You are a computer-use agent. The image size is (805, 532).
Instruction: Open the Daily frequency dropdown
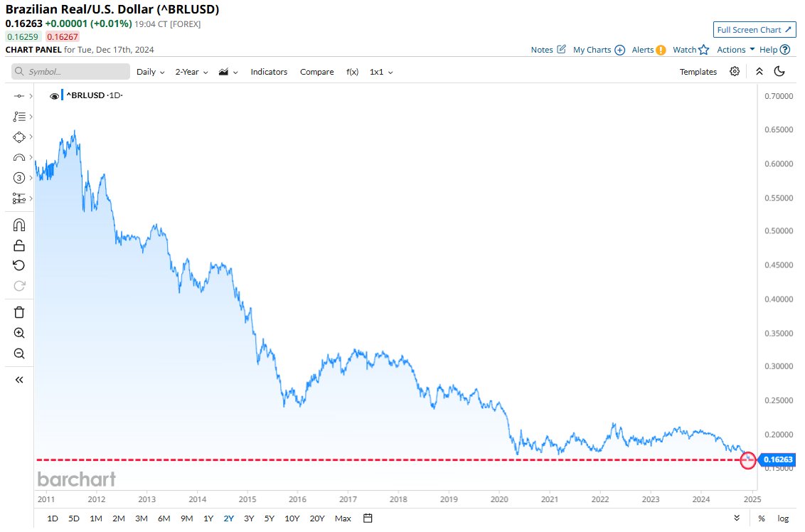pyautogui.click(x=150, y=71)
